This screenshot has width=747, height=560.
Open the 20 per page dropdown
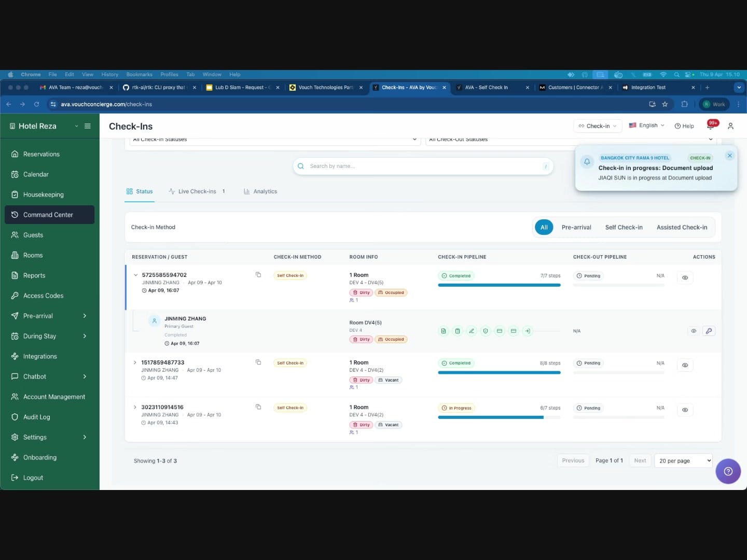(685, 460)
